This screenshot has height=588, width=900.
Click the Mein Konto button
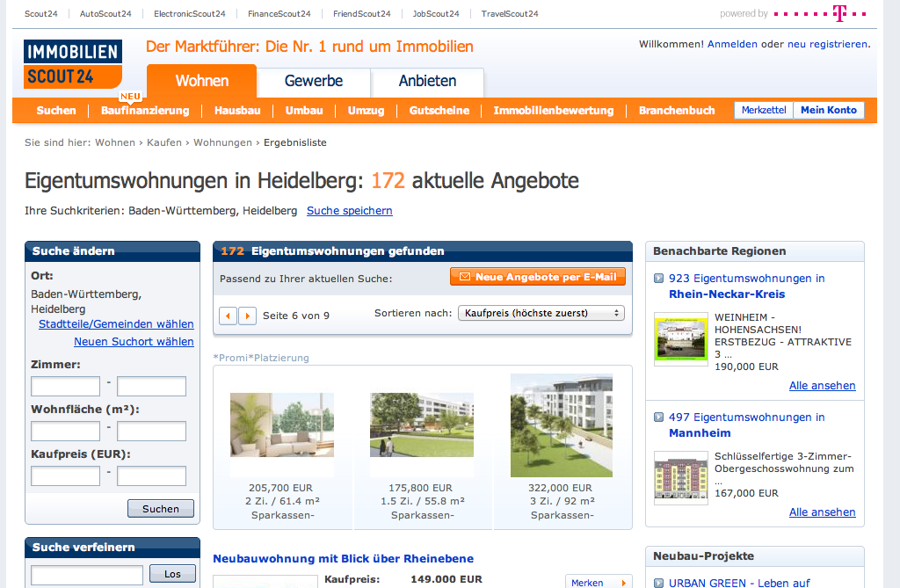point(829,110)
